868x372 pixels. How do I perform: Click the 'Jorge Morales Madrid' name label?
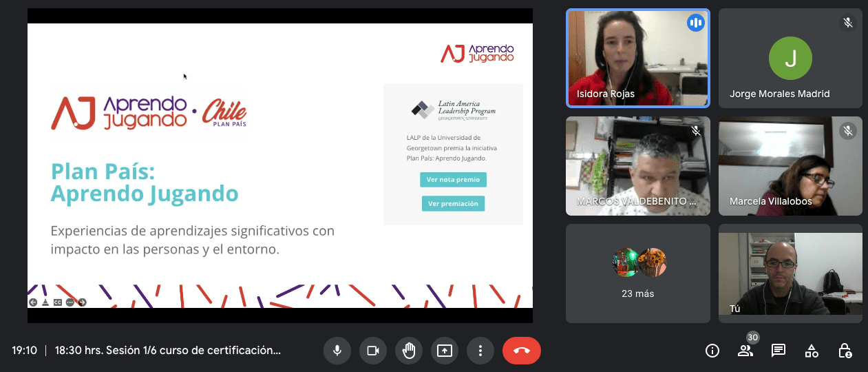tap(779, 94)
